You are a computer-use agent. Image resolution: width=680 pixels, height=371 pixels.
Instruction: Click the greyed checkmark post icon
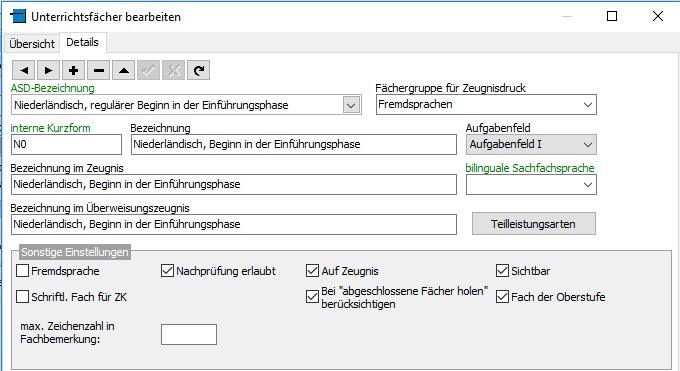[148, 70]
